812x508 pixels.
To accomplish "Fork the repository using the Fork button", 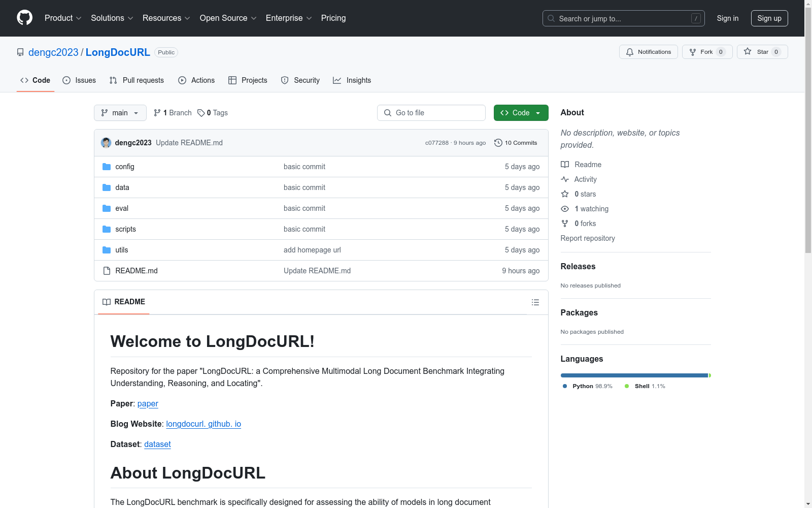I will tap(707, 52).
